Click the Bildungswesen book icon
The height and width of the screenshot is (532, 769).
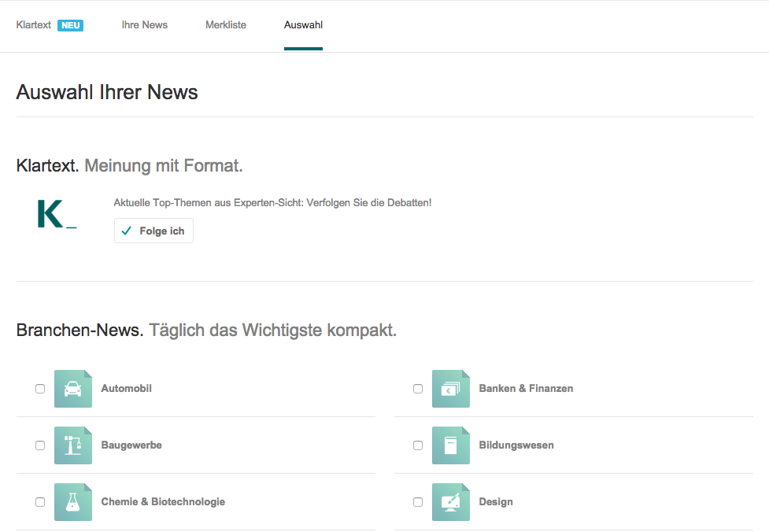[x=451, y=445]
